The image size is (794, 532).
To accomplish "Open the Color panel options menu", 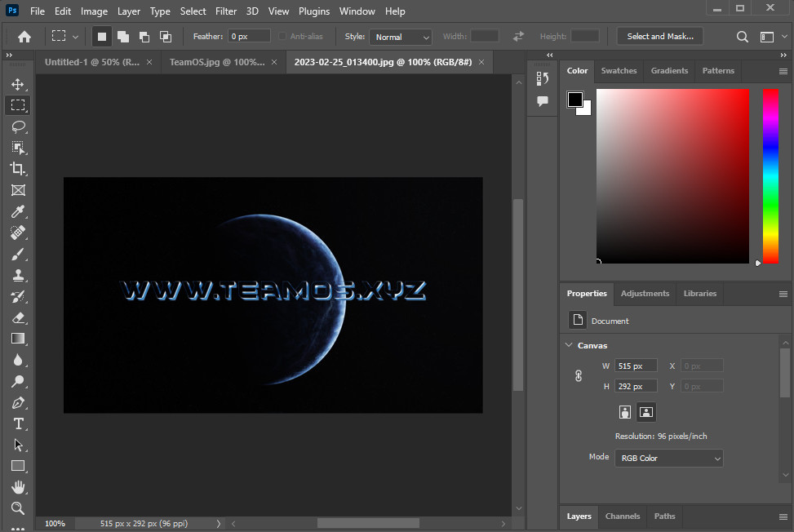I will click(783, 71).
